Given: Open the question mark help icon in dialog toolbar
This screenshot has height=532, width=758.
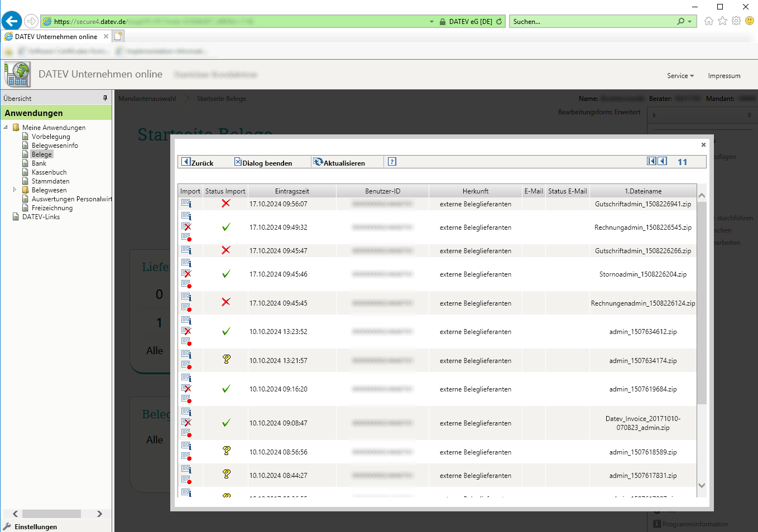Looking at the screenshot, I should pos(392,162).
